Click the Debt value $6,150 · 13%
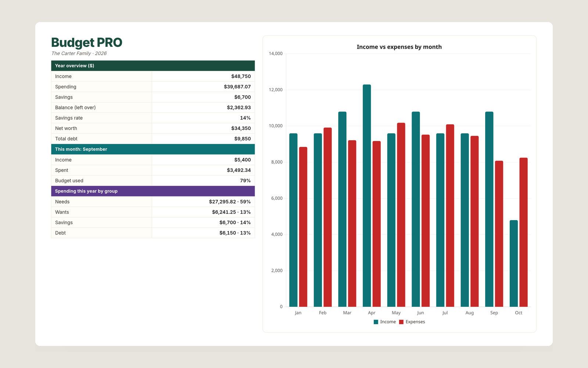 pyautogui.click(x=235, y=233)
